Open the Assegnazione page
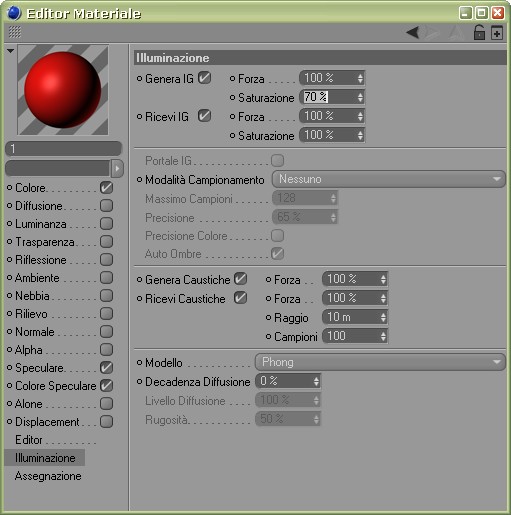This screenshot has width=511, height=515. pyautogui.click(x=48, y=476)
